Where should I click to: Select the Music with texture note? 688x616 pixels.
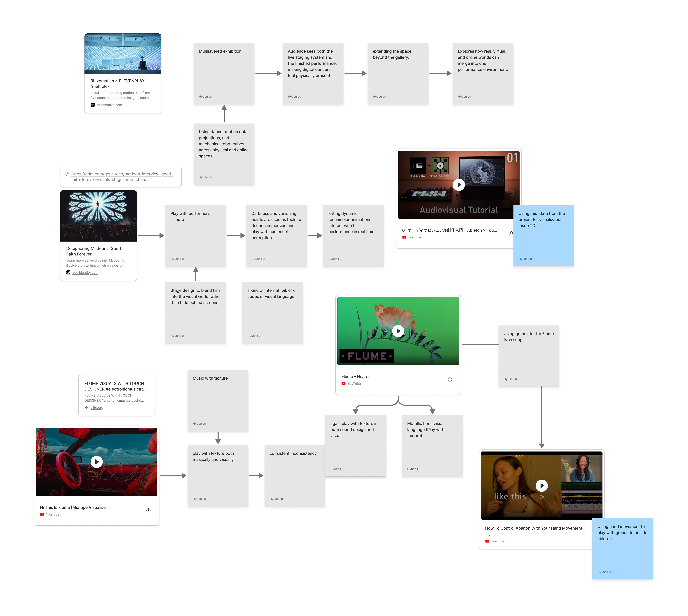point(218,400)
